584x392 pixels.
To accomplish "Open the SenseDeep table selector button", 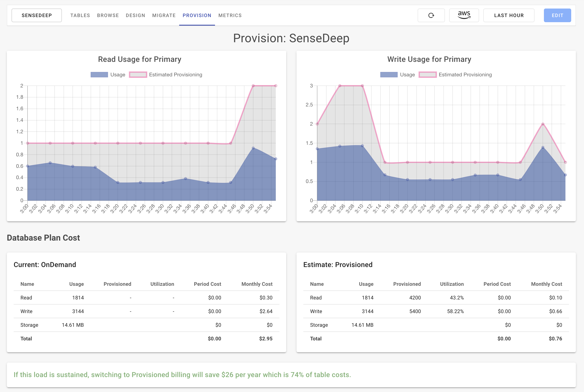I will click(x=37, y=15).
